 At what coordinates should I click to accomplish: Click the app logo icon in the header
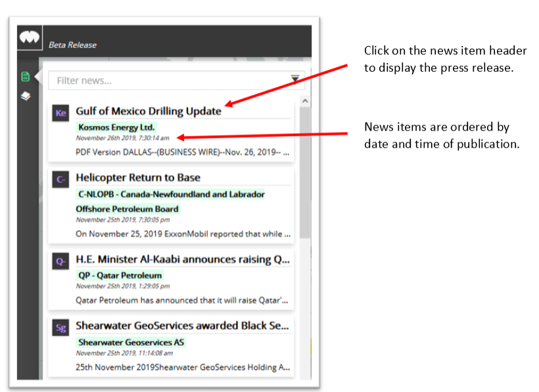30,37
